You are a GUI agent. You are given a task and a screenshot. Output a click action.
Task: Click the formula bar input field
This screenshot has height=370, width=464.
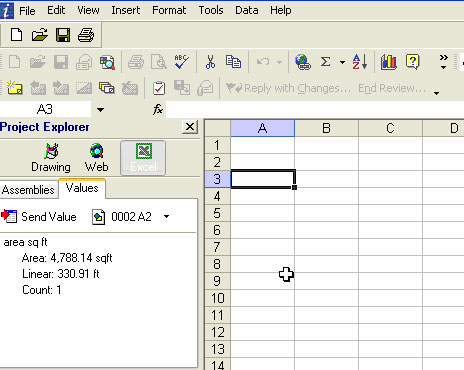click(x=315, y=109)
